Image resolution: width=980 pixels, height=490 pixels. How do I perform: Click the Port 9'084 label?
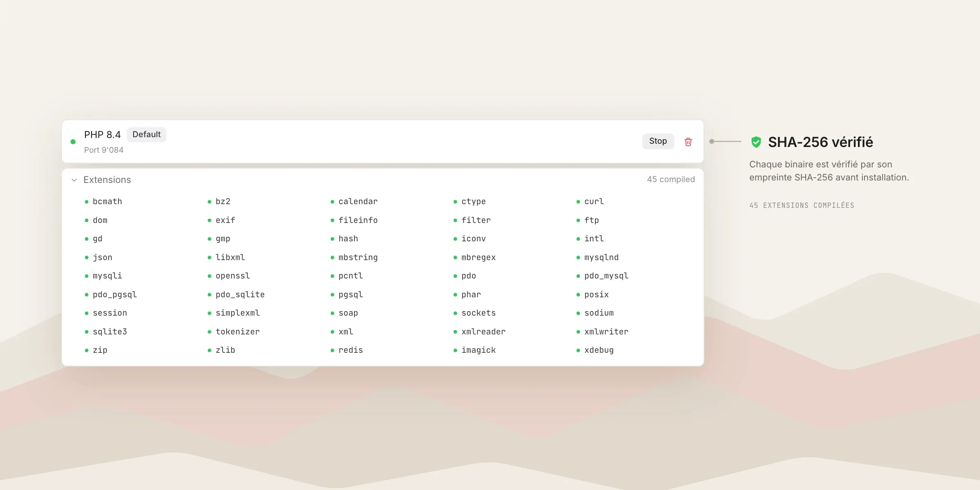click(x=104, y=150)
